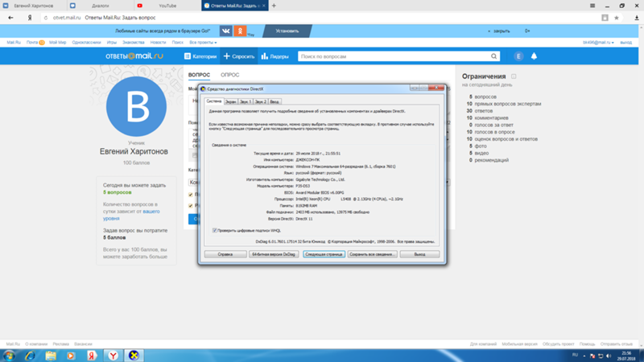This screenshot has height=362, width=644.
Task: Open the Почта link in the top bar
Action: tap(32, 43)
